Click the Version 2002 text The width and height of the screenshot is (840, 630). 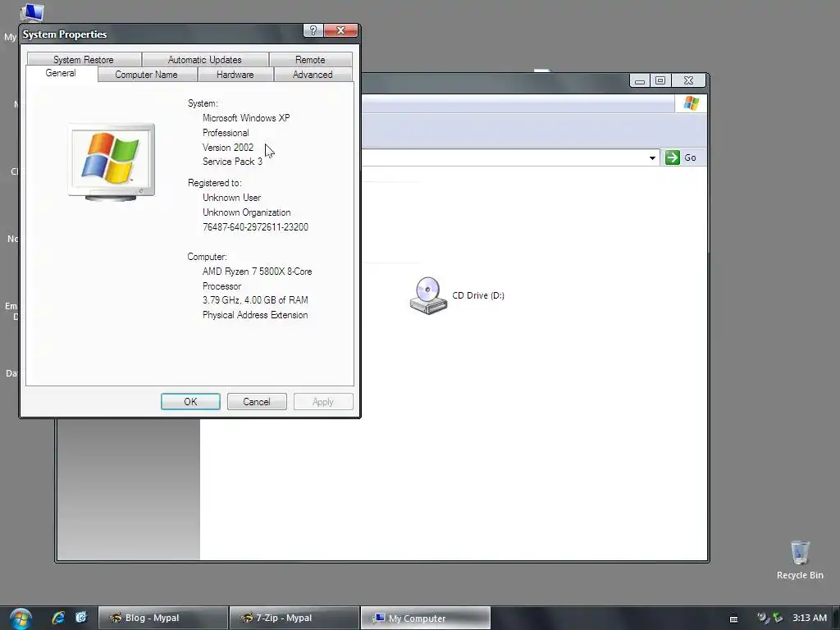(228, 148)
